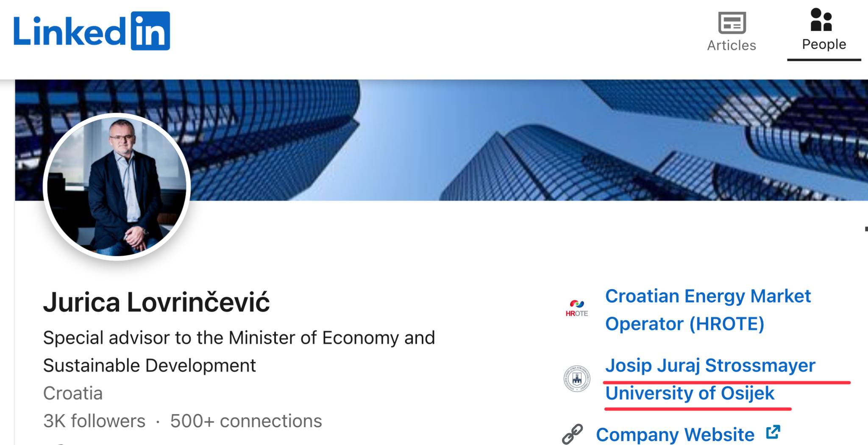
Task: Open the Company Website link
Action: click(675, 434)
